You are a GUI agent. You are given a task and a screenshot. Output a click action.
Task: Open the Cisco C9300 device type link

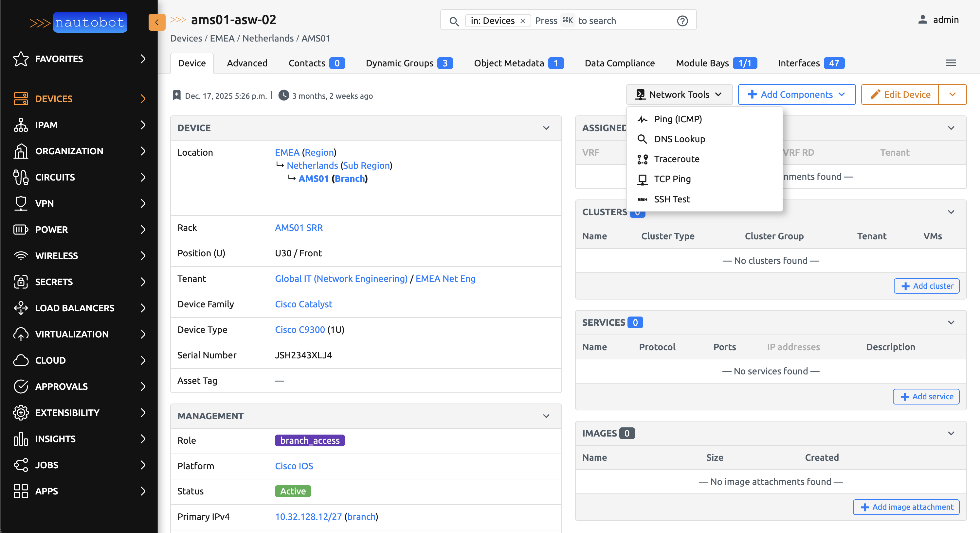click(x=300, y=330)
